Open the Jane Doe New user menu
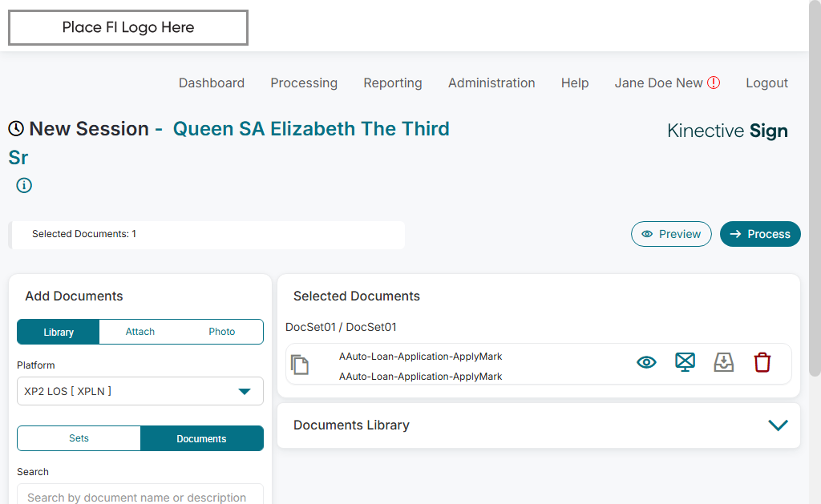Viewport: 821px width, 504px height. [x=658, y=83]
